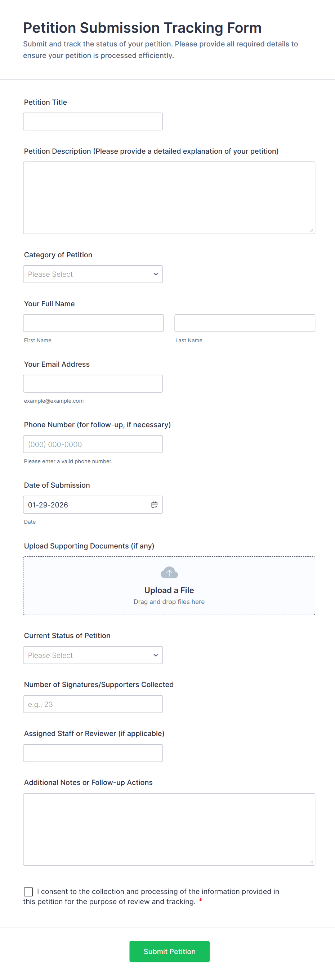This screenshot has height=980, width=335.
Task: Click the Date of Submission field
Action: point(86,505)
